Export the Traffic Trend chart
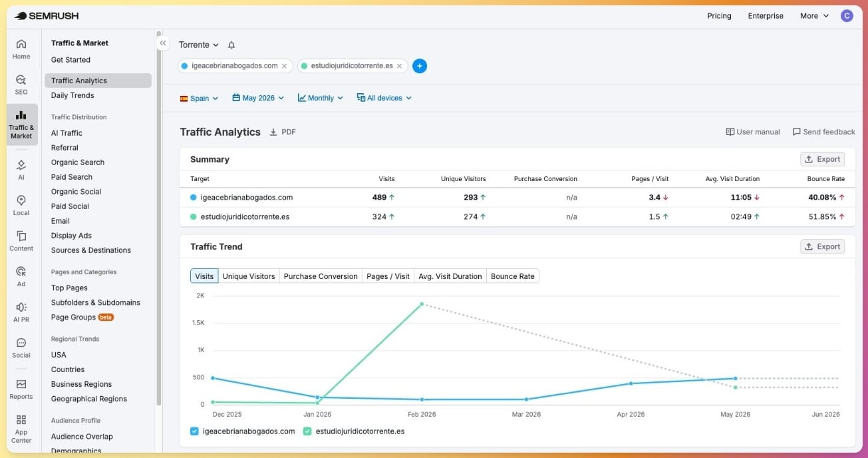Screen dimensions: 868x458 coord(823,246)
